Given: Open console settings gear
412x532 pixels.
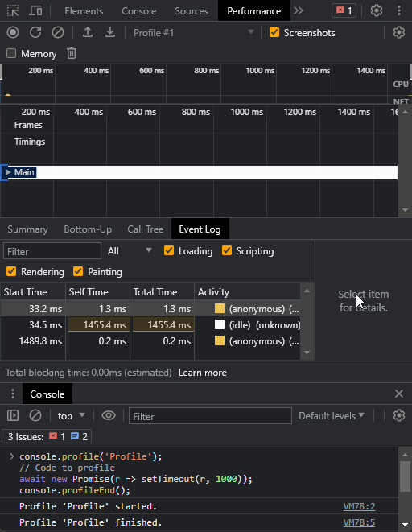Looking at the screenshot, I should (399, 415).
